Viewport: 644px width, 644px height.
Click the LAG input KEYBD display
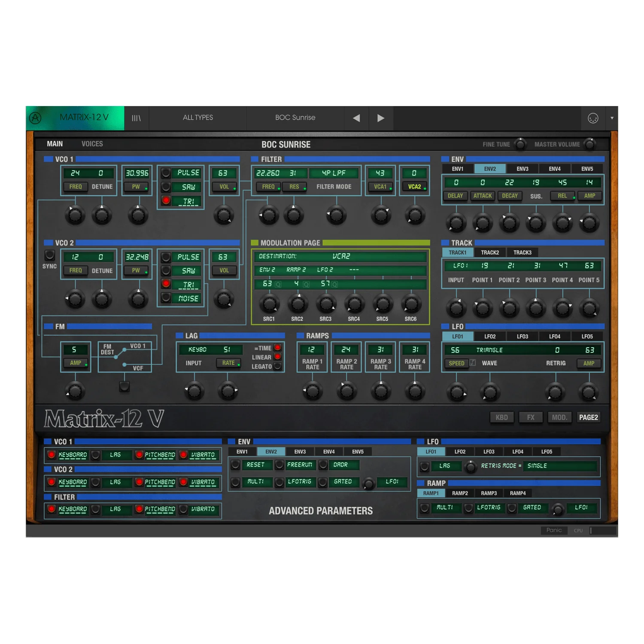coord(197,350)
